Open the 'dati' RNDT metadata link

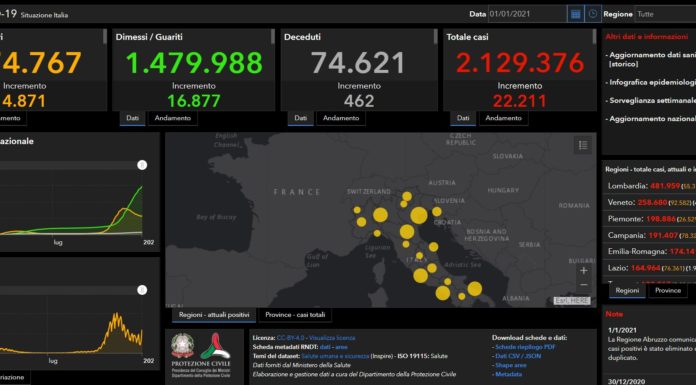pos(325,347)
